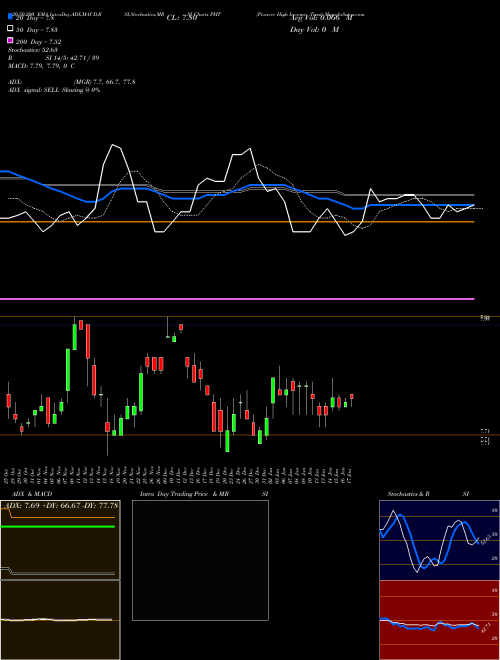500x660 pixels.
Task: Click the red RSI chart panel
Action: 439,620
